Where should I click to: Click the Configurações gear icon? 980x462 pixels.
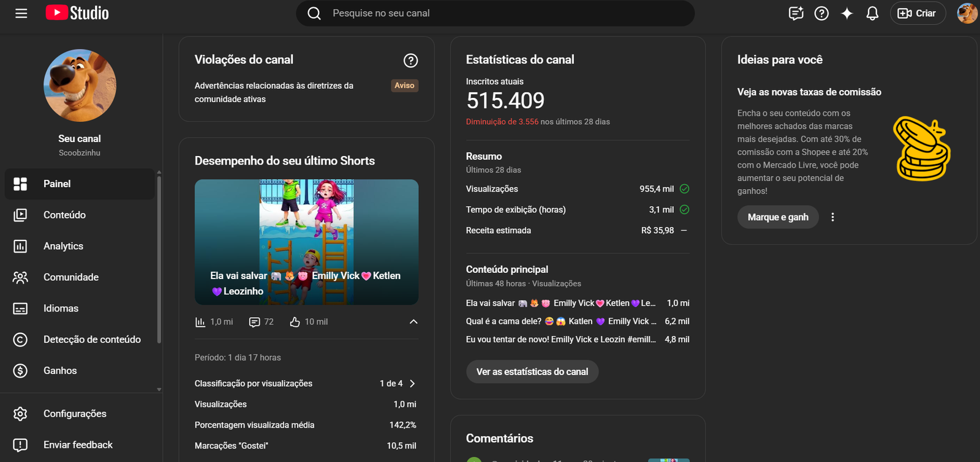click(x=20, y=414)
